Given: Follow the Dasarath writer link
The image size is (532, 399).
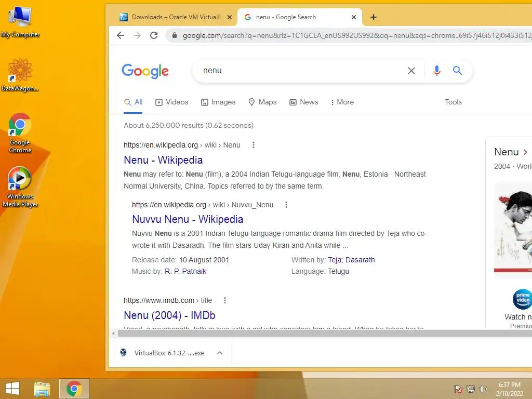Looking at the screenshot, I should (360, 260).
